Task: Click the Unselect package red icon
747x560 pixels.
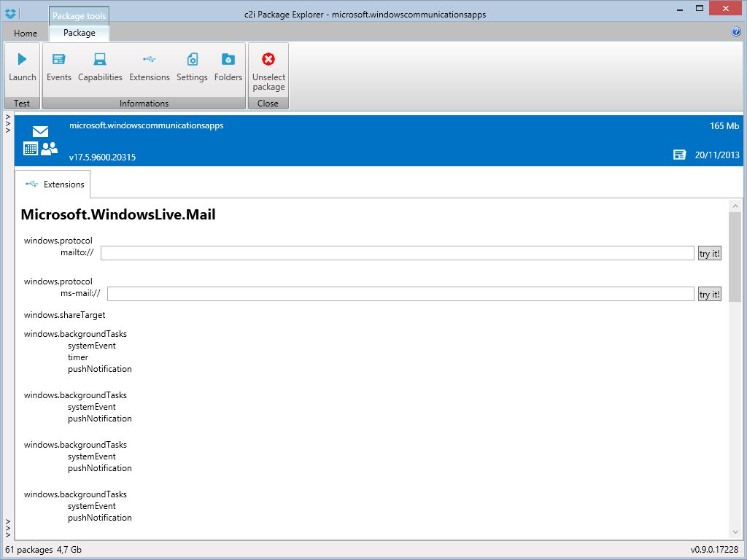Action: 268,59
